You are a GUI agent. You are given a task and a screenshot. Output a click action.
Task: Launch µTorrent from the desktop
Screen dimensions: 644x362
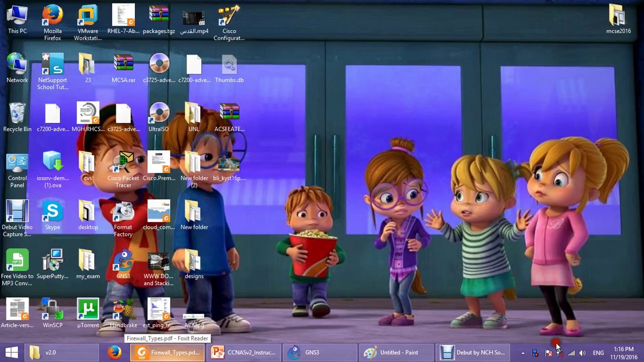coord(88,314)
